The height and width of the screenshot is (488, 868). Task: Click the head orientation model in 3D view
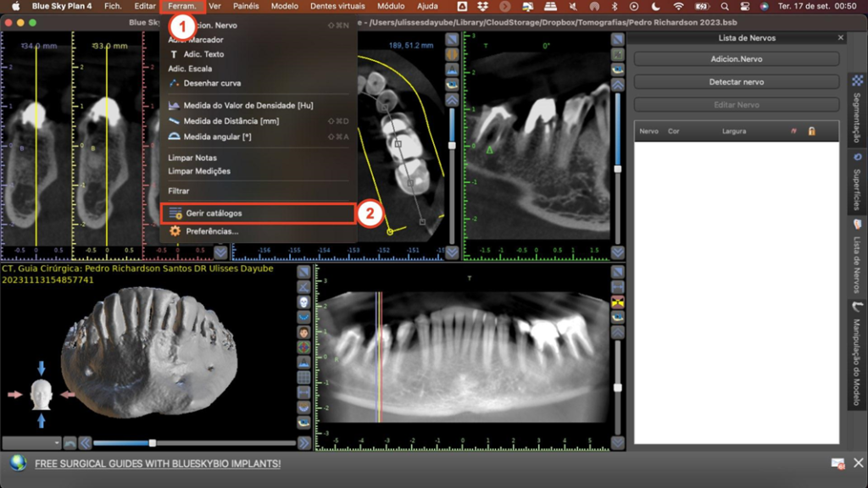tap(42, 394)
